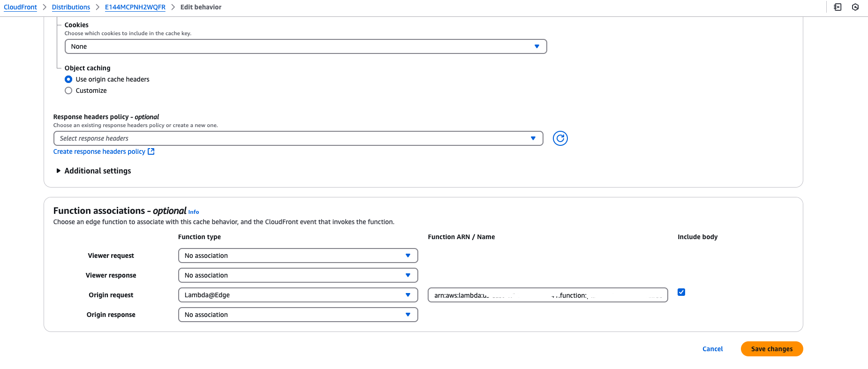
Task: Refresh the response headers policy list
Action: (560, 138)
